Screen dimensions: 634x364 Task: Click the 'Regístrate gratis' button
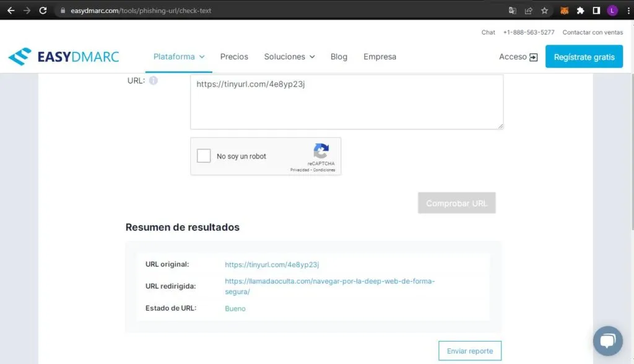[x=584, y=56]
